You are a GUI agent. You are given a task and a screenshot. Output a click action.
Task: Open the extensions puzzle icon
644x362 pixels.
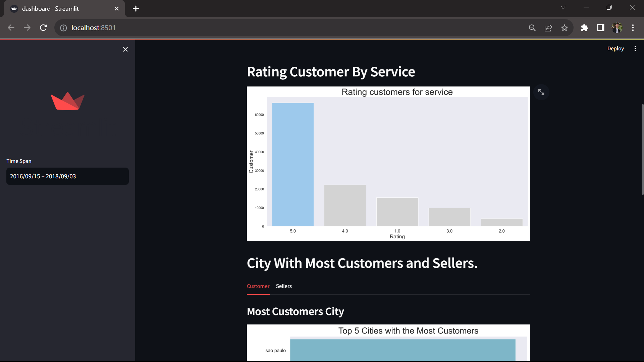(585, 28)
